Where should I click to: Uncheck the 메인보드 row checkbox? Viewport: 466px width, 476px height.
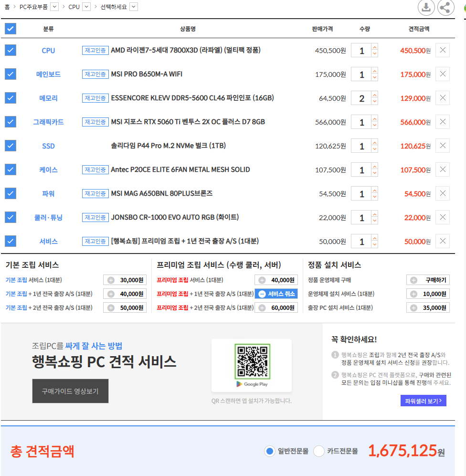click(11, 74)
